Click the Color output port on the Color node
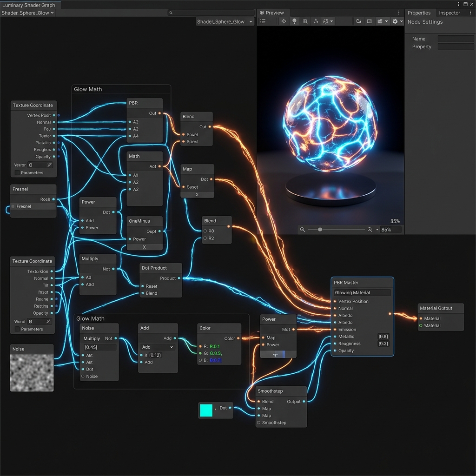 coord(238,338)
